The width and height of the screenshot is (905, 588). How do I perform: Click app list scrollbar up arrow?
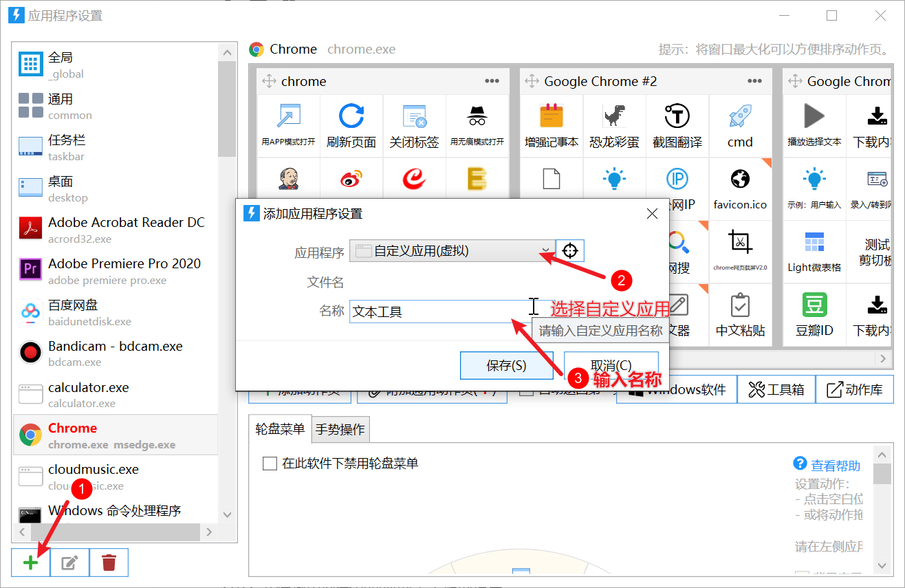point(227,52)
